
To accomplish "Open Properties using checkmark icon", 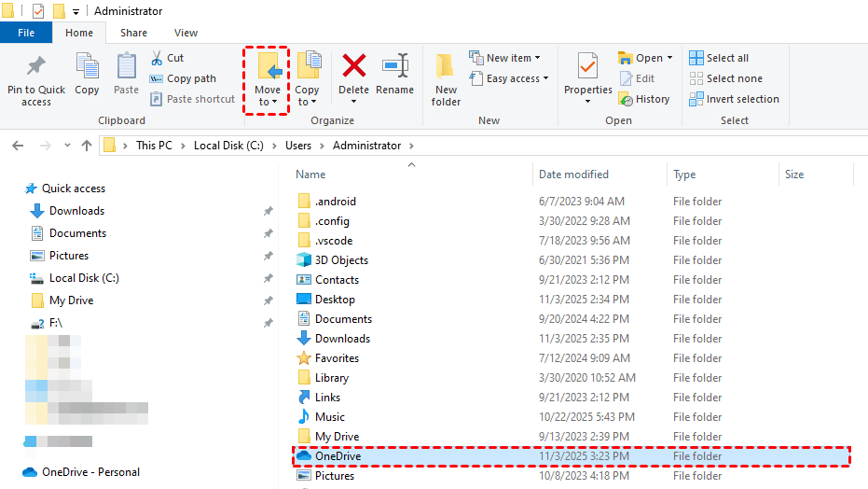I will (x=587, y=67).
